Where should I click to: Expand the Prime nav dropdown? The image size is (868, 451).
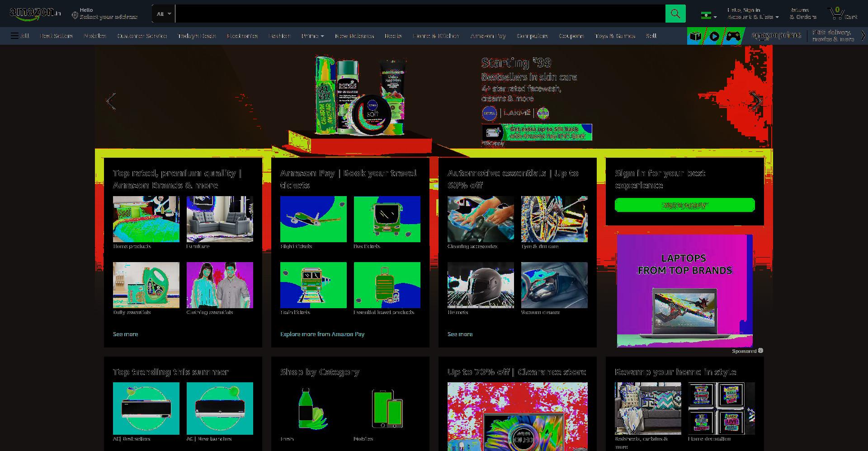pyautogui.click(x=312, y=36)
